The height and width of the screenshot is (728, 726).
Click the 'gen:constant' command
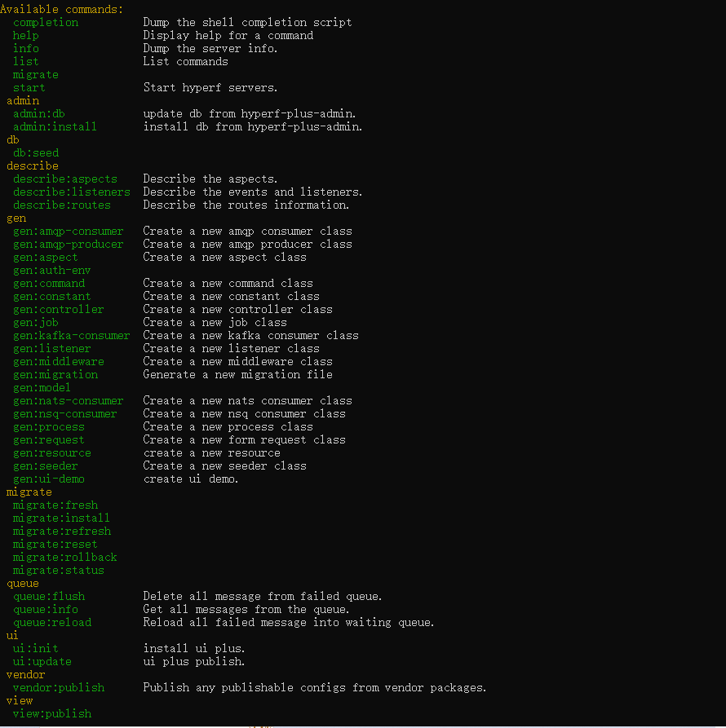(51, 296)
